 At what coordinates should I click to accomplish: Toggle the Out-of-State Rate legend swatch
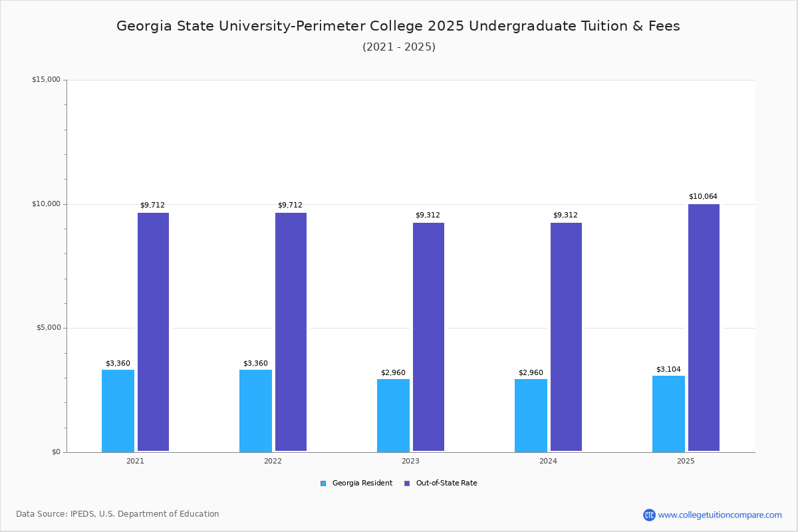pos(407,483)
